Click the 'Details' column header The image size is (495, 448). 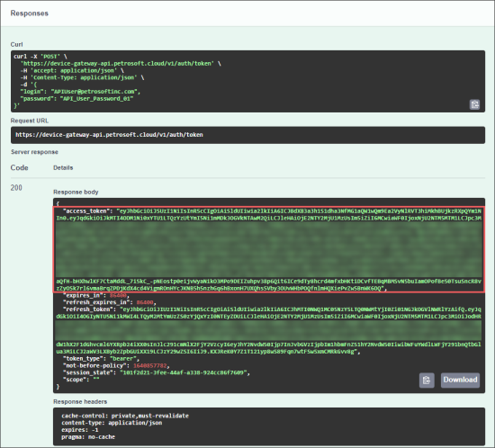[x=63, y=168]
